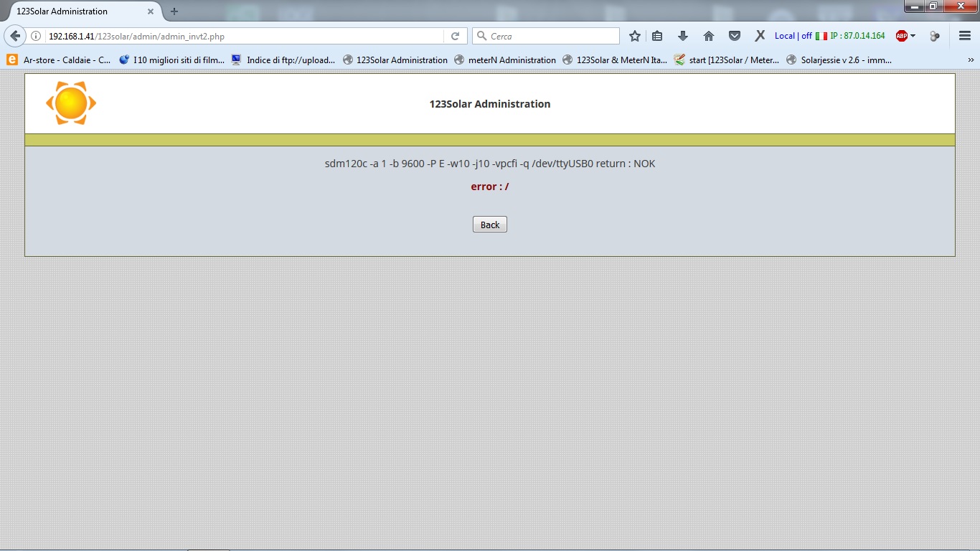Open the Downloads arrow icon
980x551 pixels.
click(683, 36)
